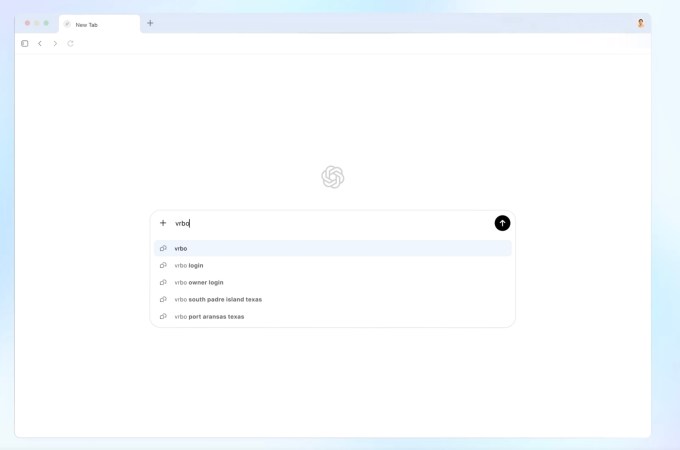
Task: Close the browser window with red button
Action: point(27,23)
